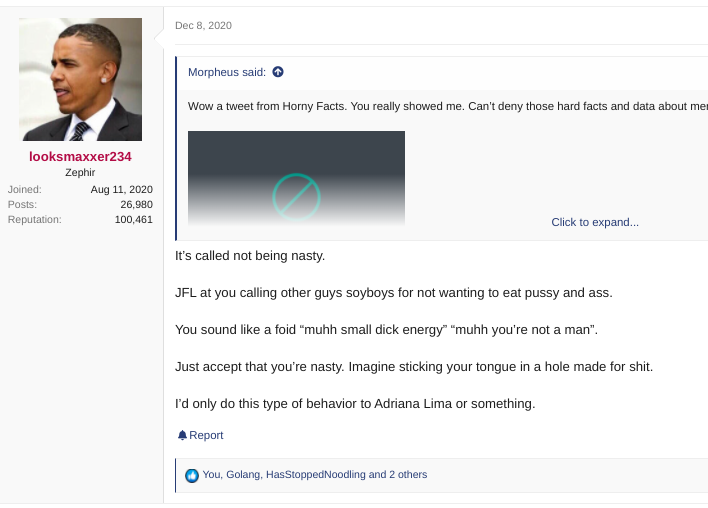The height and width of the screenshot is (508, 708).
Task: Click the reputation value 100,461
Action: coord(134,219)
